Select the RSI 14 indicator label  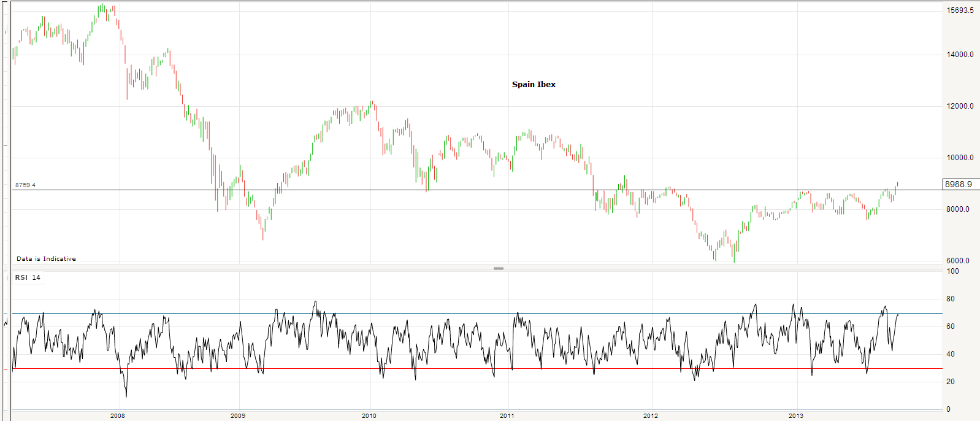(28, 277)
